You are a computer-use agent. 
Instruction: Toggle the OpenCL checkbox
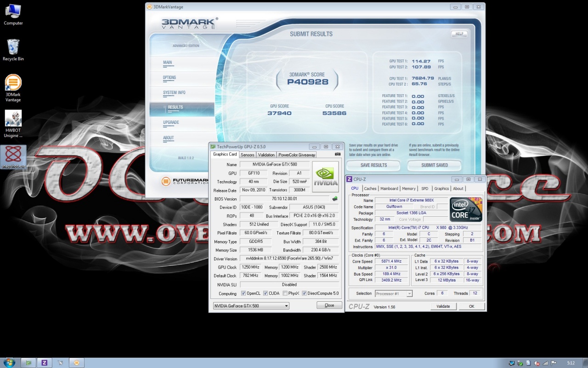(x=243, y=293)
